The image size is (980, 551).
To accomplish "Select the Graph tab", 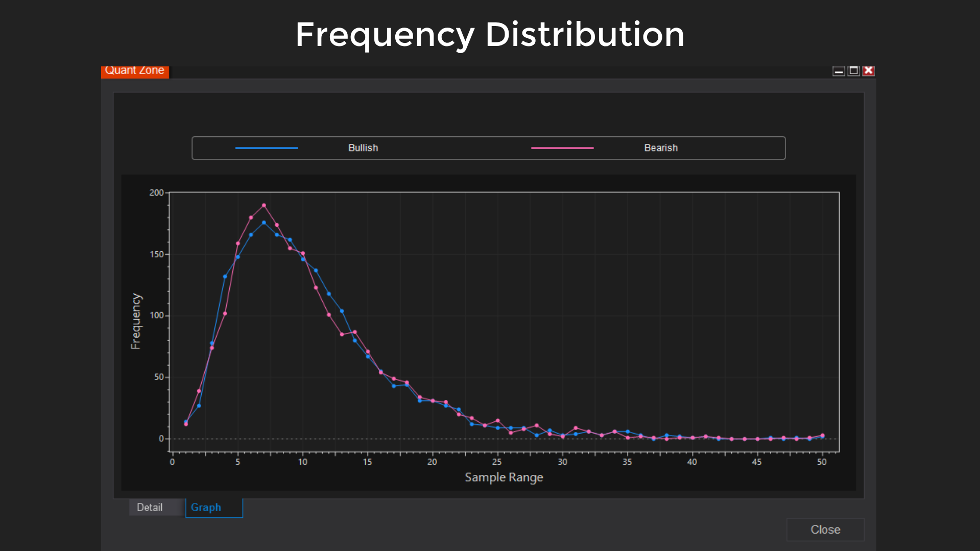I will (x=206, y=508).
